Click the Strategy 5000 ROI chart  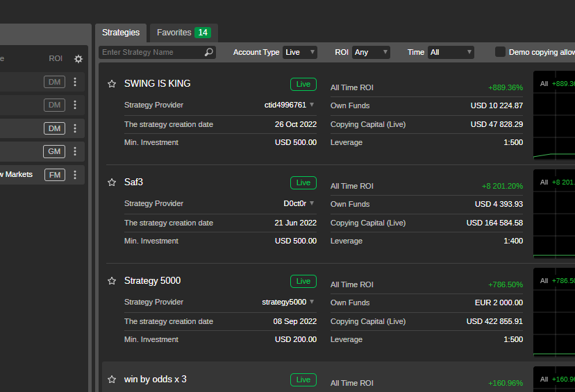tap(553, 312)
